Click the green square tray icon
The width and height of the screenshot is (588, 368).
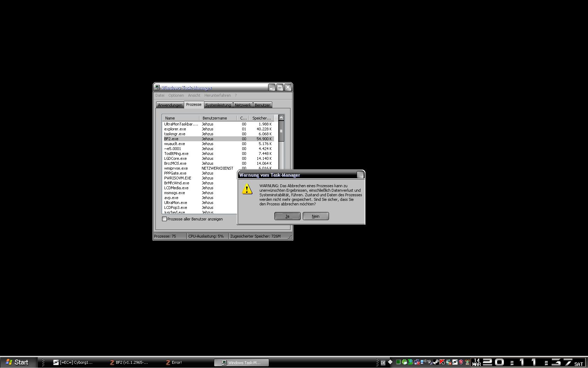pyautogui.click(x=398, y=362)
